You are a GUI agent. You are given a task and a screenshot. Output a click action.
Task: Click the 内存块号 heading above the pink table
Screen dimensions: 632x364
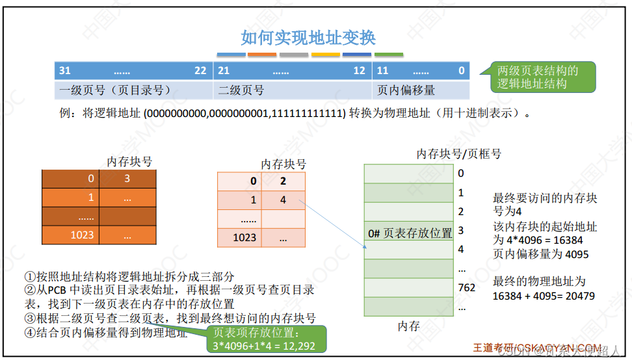pyautogui.click(x=283, y=164)
